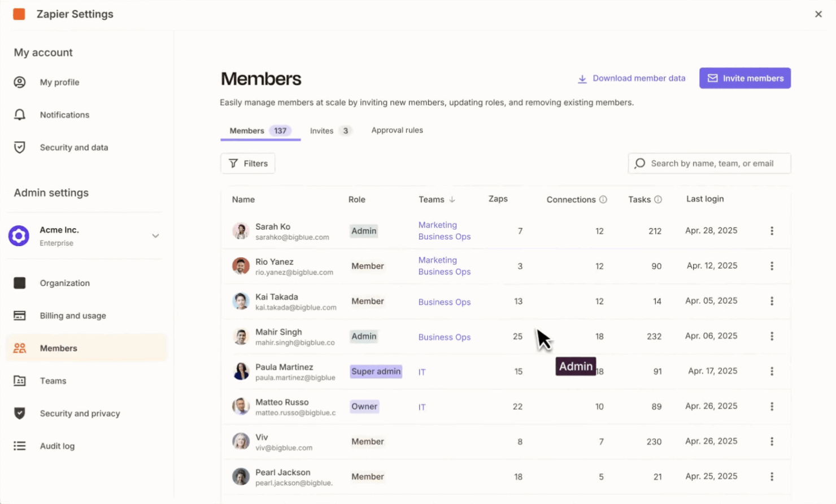This screenshot has height=504, width=836.
Task: Click the My profile icon
Action: [20, 82]
